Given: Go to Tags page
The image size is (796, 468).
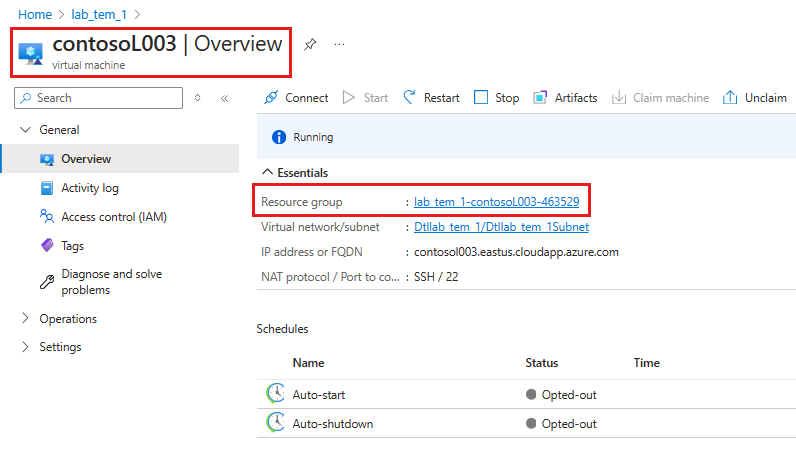Looking at the screenshot, I should point(72,245).
